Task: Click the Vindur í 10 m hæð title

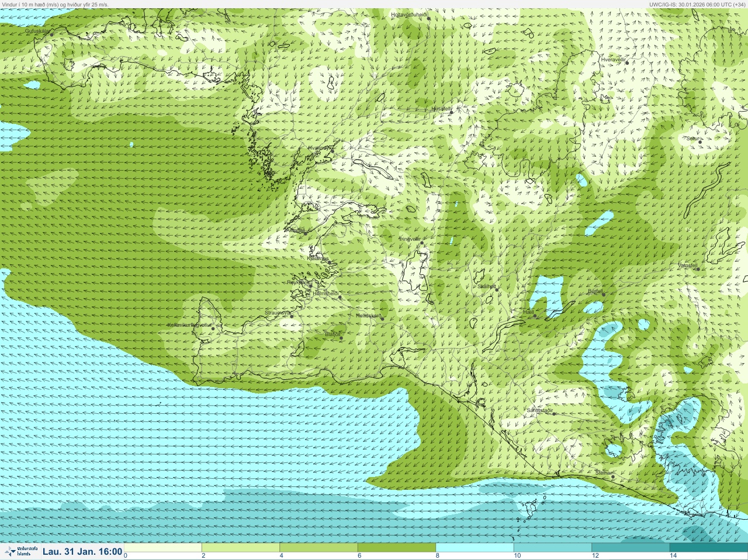Action: [55, 4]
